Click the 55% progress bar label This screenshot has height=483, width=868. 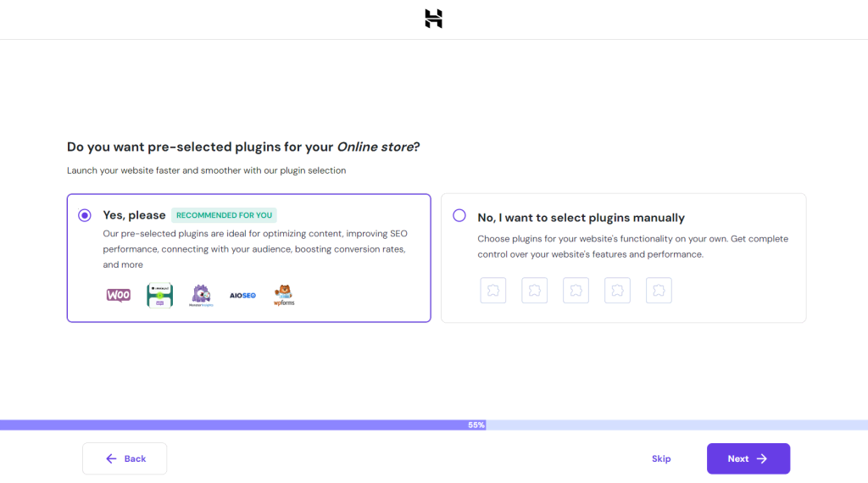(x=476, y=425)
